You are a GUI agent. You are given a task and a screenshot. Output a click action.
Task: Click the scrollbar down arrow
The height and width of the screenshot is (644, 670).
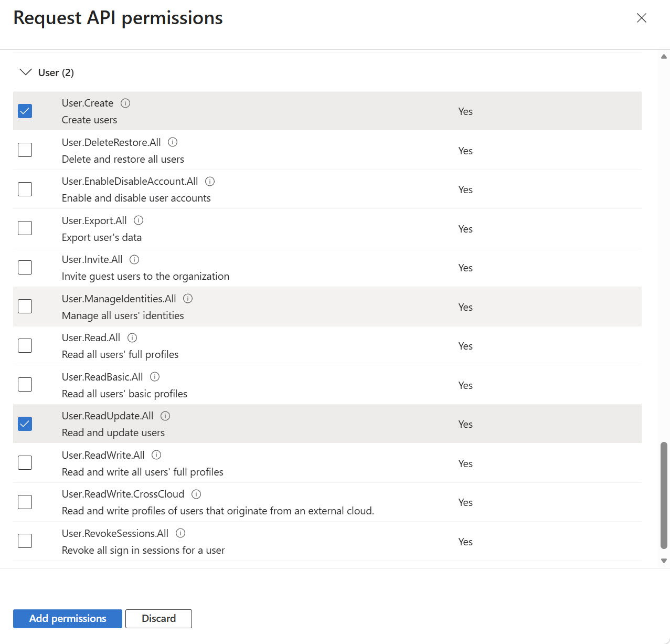[x=664, y=561]
